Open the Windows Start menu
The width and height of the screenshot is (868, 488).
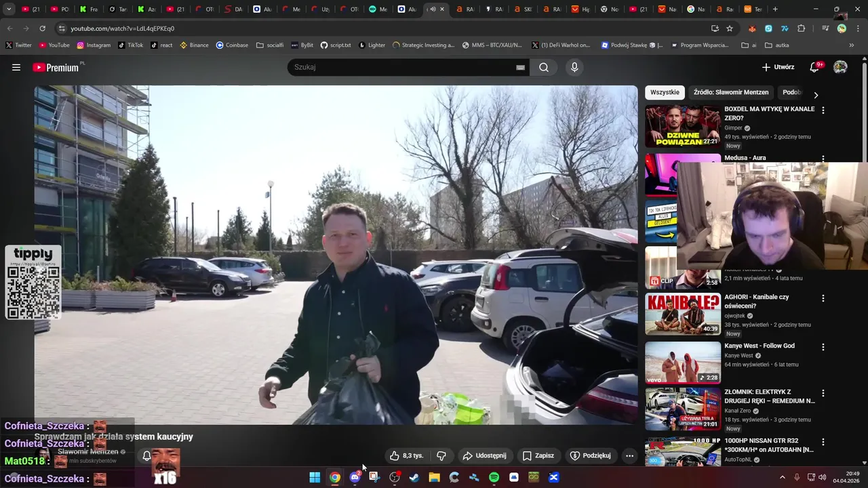point(315,477)
